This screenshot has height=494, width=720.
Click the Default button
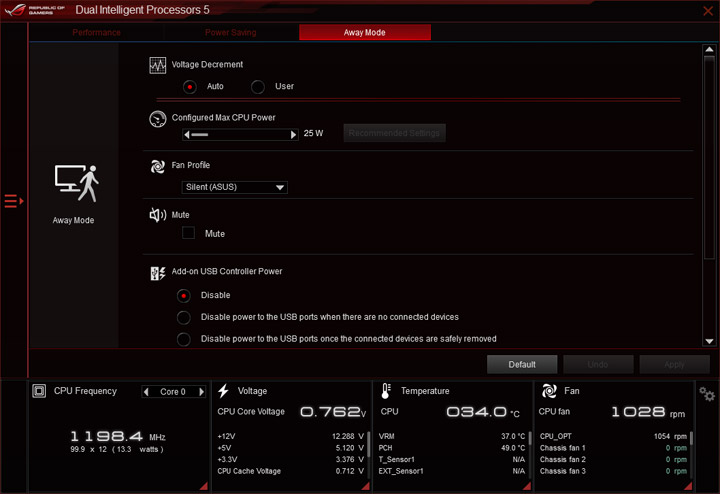coord(522,364)
